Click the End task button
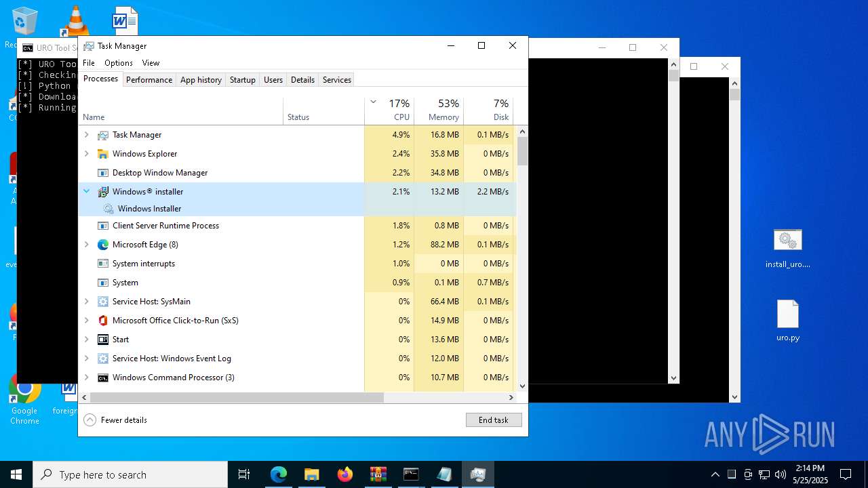The width and height of the screenshot is (868, 488). 494,420
